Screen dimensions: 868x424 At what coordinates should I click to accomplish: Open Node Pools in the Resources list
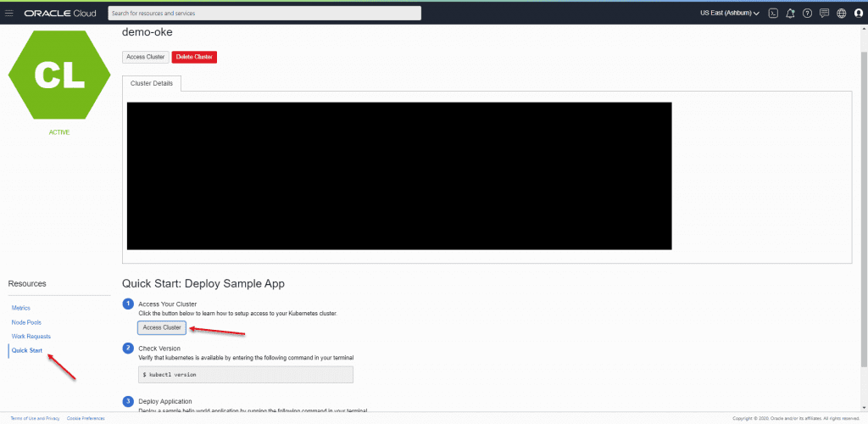tap(26, 322)
